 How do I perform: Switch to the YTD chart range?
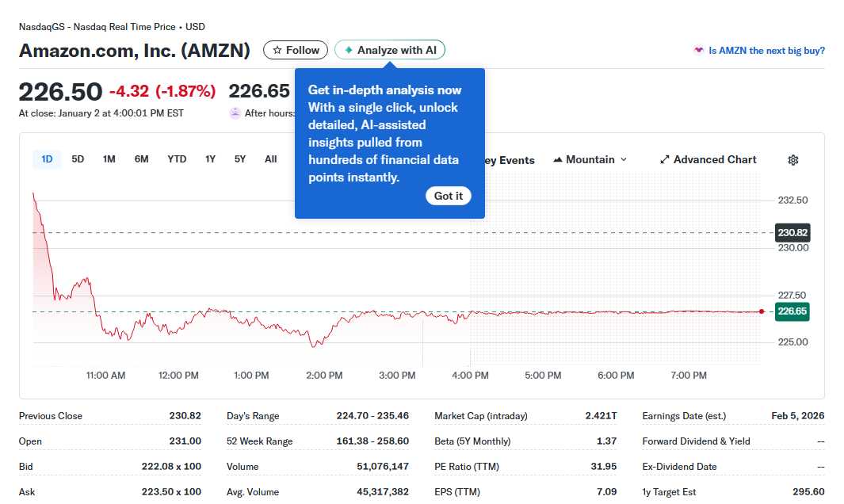tap(176, 158)
